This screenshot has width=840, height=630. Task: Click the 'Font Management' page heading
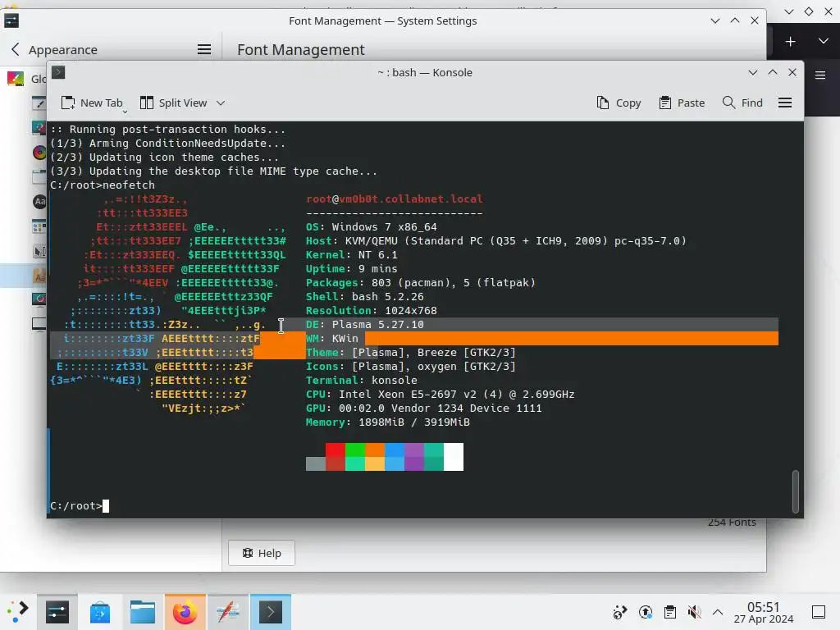click(x=301, y=50)
